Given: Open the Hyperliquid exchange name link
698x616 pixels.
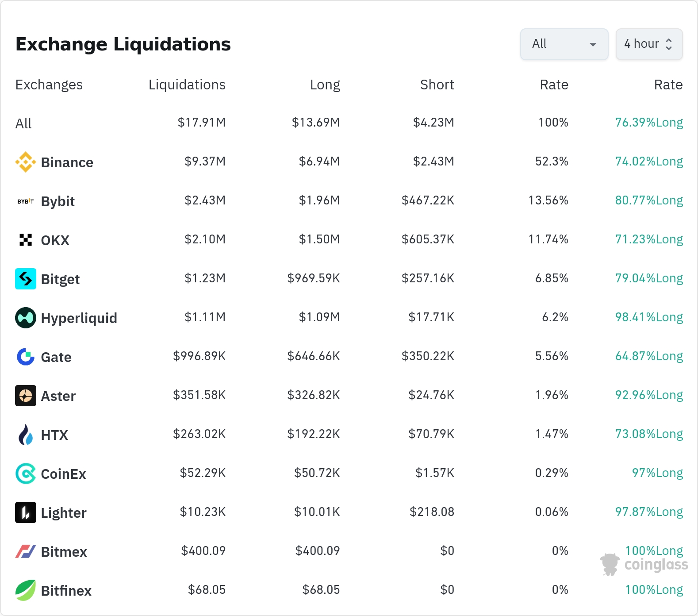Looking at the screenshot, I should coord(79,318).
